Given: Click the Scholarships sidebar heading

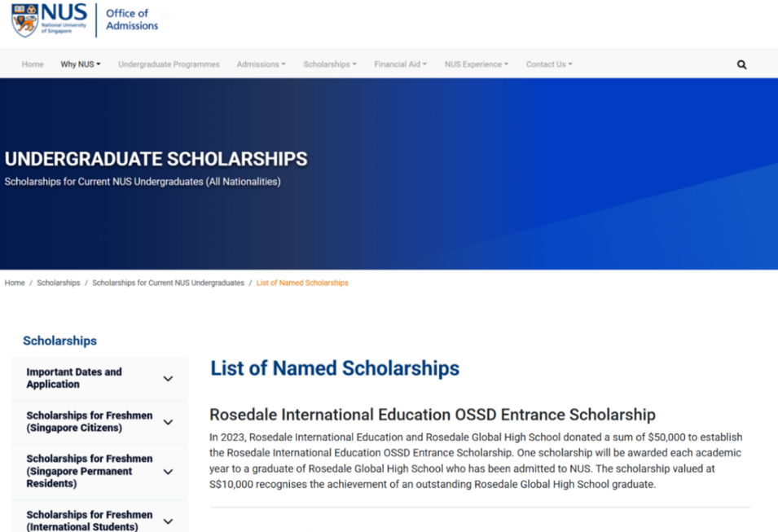Looking at the screenshot, I should (x=59, y=341).
